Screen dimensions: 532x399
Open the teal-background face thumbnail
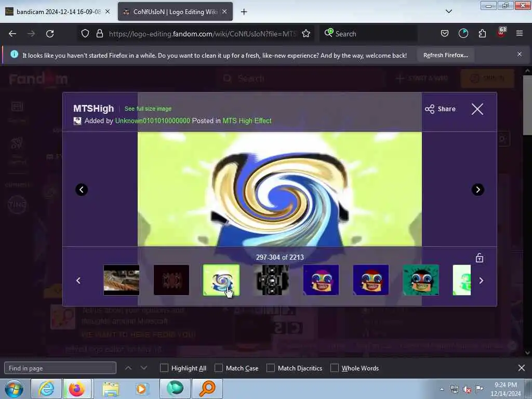421,280
